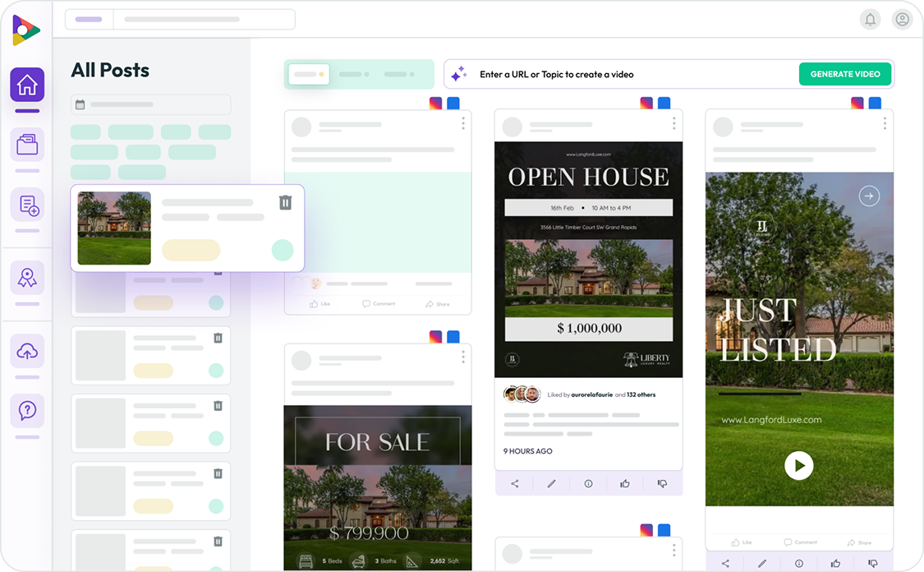The image size is (924, 572).
Task: Click the colorful app logo
Action: coord(25,30)
